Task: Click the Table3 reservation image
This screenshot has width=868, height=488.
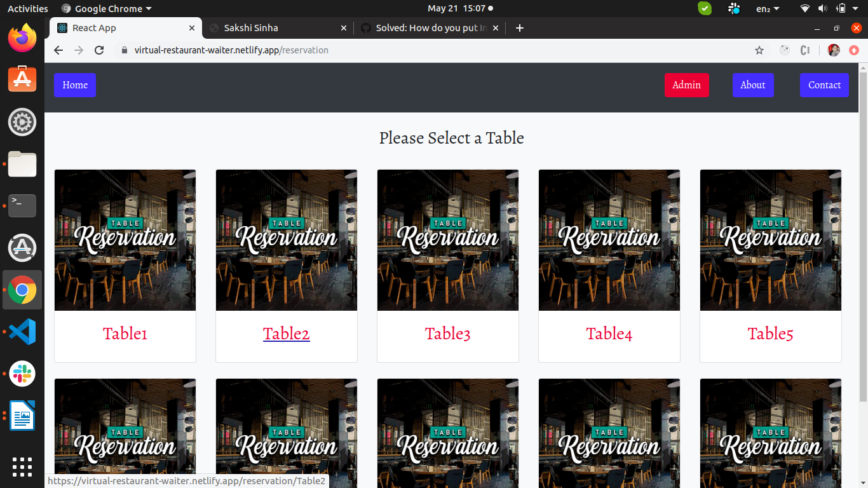Action: point(448,240)
